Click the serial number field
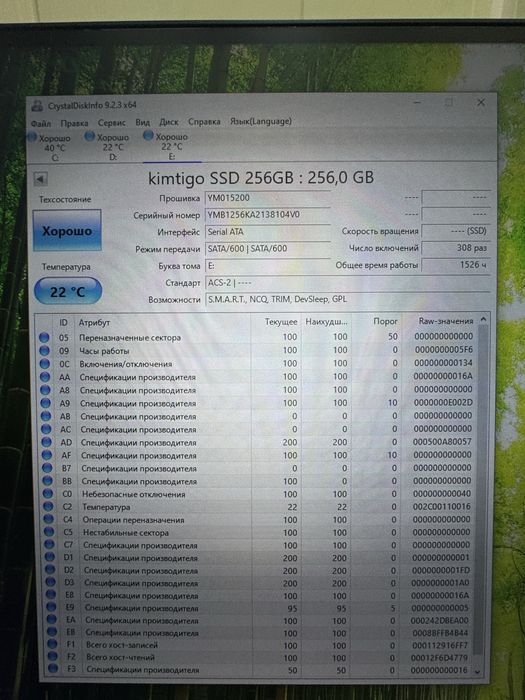The width and height of the screenshot is (525, 700). click(267, 215)
